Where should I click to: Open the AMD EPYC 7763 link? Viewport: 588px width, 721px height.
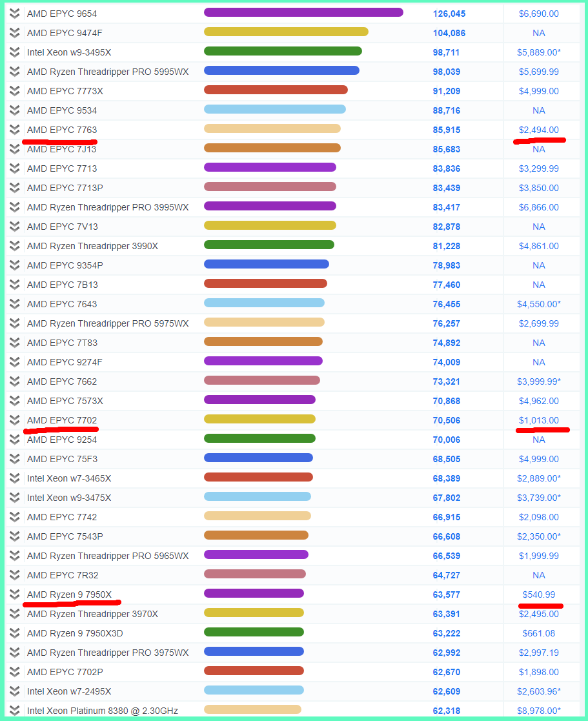[x=62, y=130]
